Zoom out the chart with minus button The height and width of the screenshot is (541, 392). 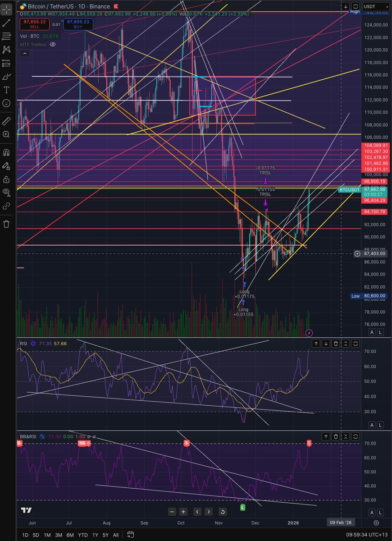(x=172, y=512)
